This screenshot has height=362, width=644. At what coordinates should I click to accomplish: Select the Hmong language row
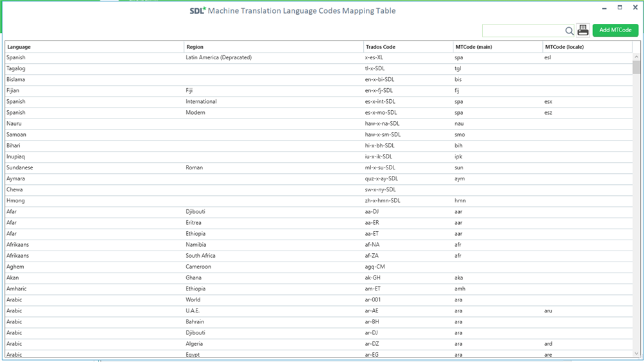(x=319, y=201)
